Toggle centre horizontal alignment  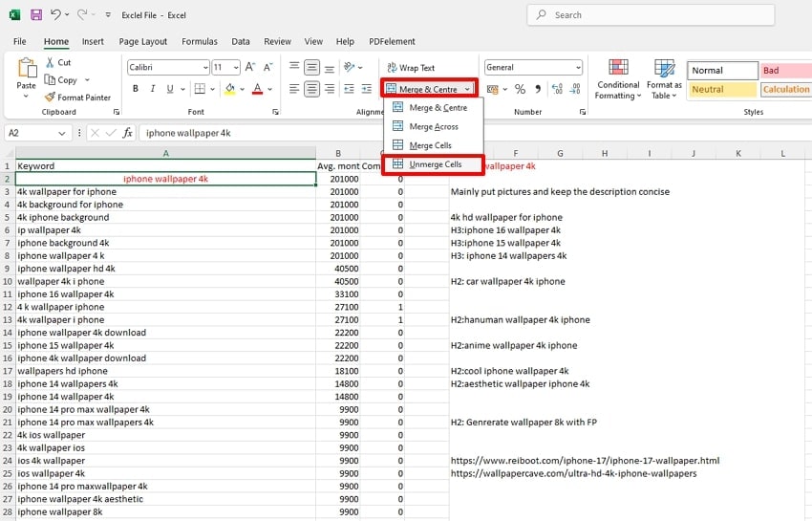click(311, 89)
